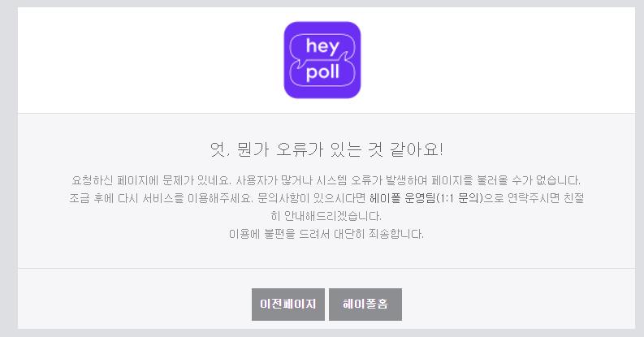Click empty footer area right of 헤이폴홈 button
Screen dimensions: 644x337
pyautogui.click(x=518, y=305)
